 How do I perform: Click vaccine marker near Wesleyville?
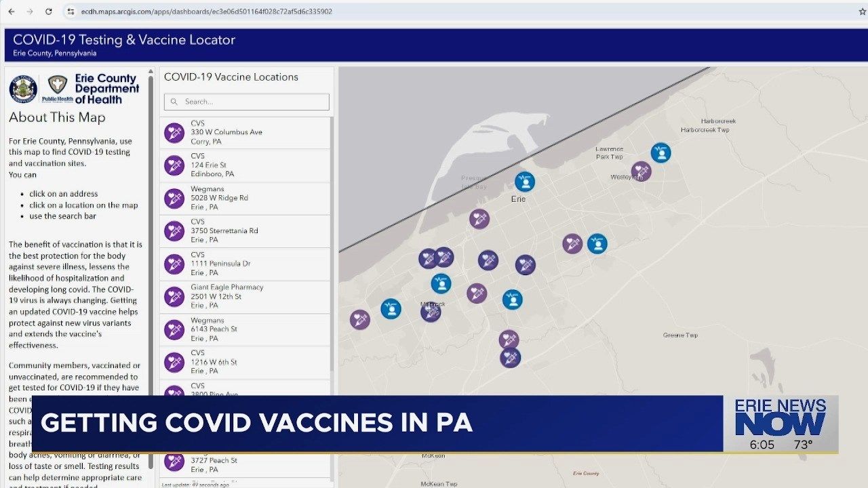tap(641, 171)
